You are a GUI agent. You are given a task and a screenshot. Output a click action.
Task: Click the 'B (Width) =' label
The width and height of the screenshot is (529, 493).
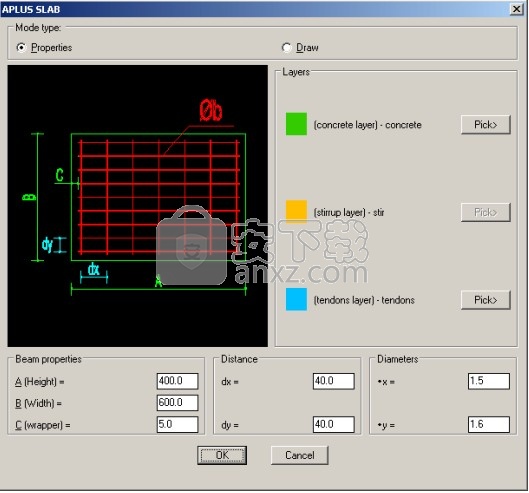point(38,403)
